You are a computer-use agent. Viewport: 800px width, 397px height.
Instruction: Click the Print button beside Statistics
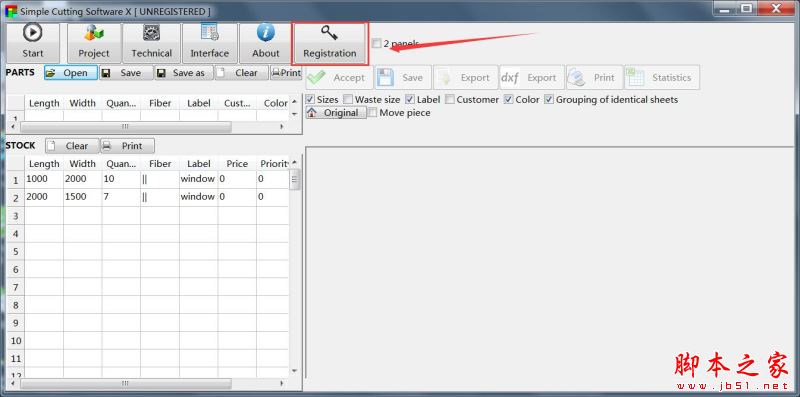pyautogui.click(x=594, y=78)
